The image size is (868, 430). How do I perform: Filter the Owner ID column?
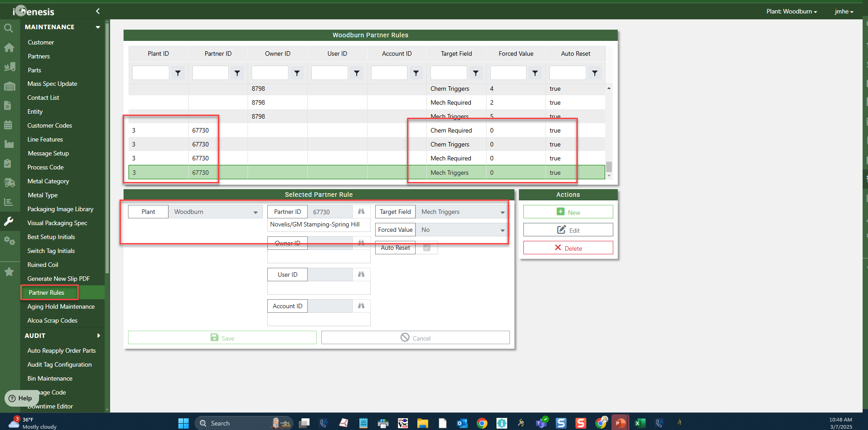[297, 73]
